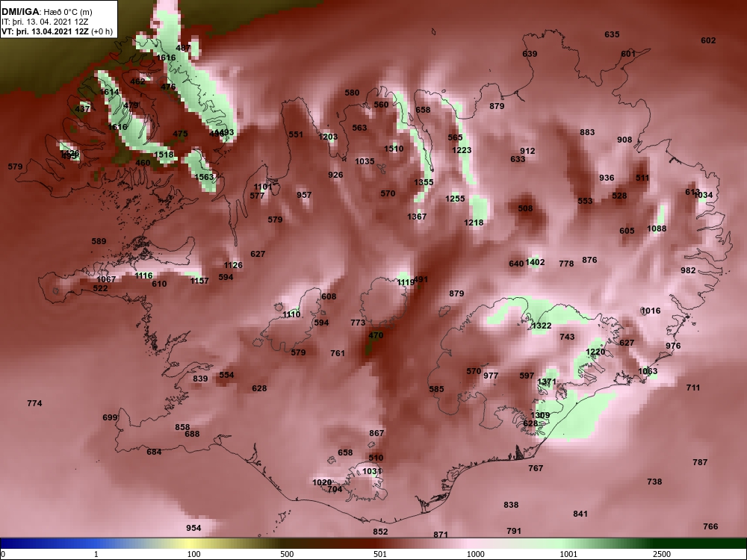This screenshot has width=747, height=560.
Task: Click the map value 912
Action: click(x=527, y=151)
